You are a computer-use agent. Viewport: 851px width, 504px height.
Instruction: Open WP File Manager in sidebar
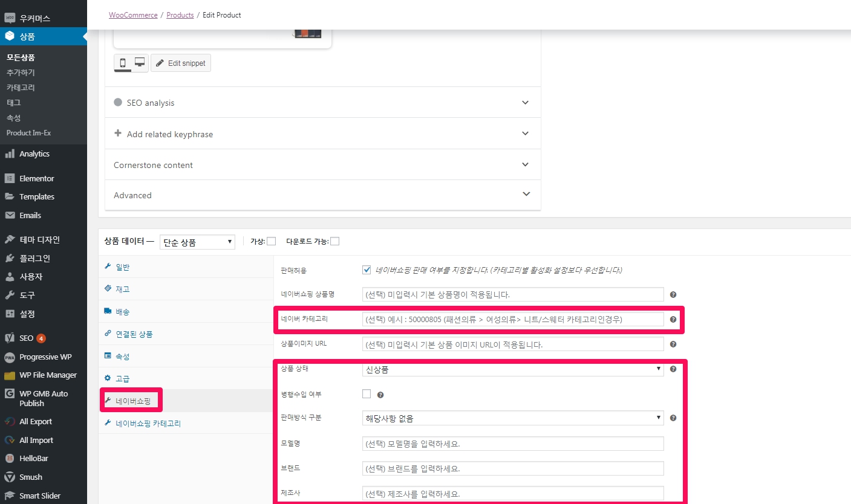pos(48,375)
